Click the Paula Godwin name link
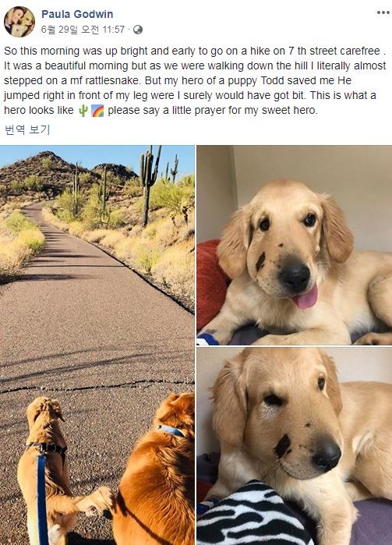The image size is (392, 545). pyautogui.click(x=77, y=14)
